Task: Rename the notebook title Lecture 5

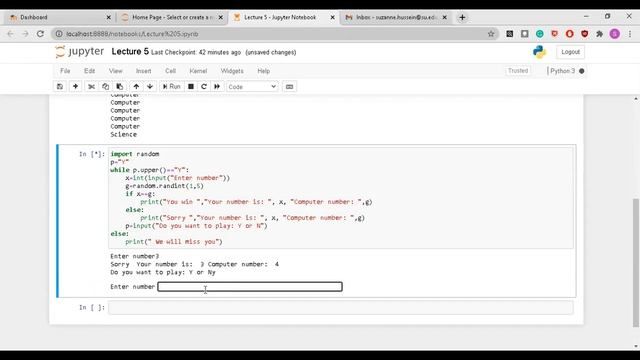Action: click(130, 51)
